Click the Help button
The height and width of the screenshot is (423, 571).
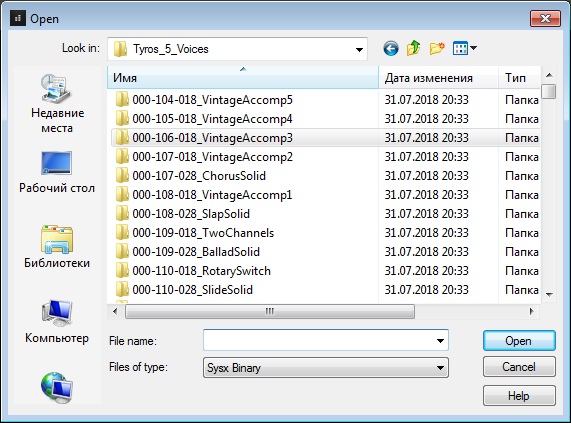tap(519, 396)
